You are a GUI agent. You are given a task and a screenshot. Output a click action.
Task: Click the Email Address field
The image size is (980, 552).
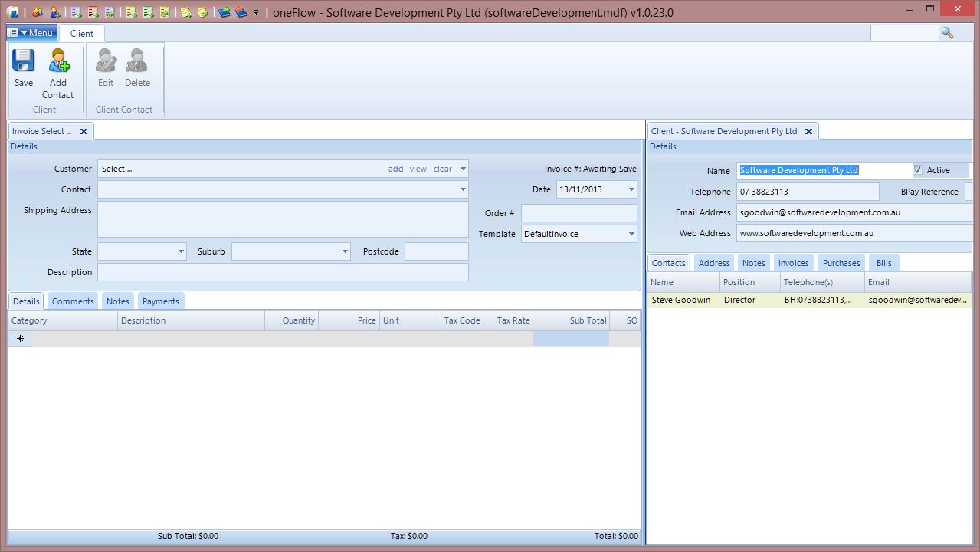[854, 212]
